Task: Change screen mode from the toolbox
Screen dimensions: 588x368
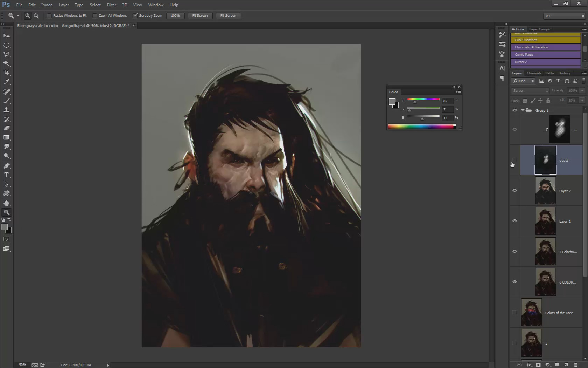Action: pos(6,248)
